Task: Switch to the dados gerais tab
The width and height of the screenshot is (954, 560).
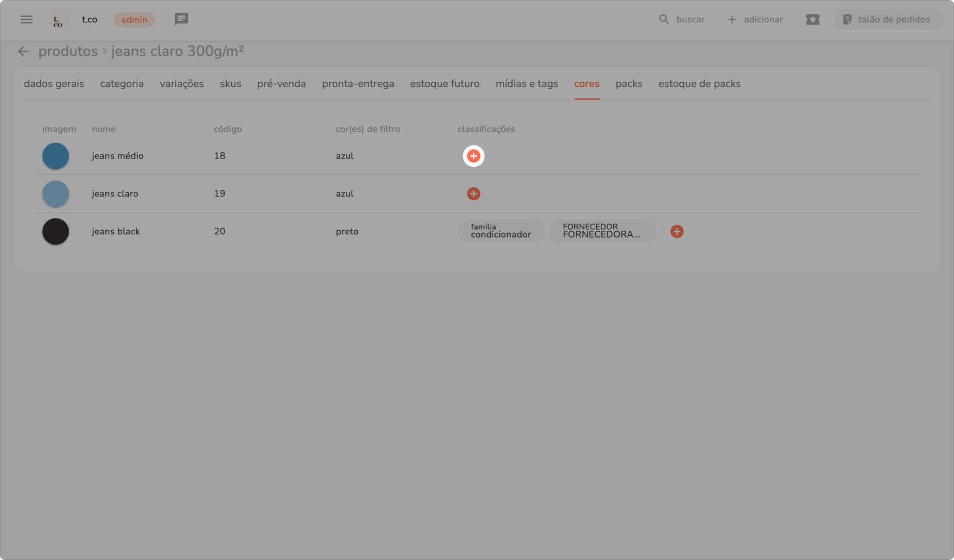Action: [54, 84]
